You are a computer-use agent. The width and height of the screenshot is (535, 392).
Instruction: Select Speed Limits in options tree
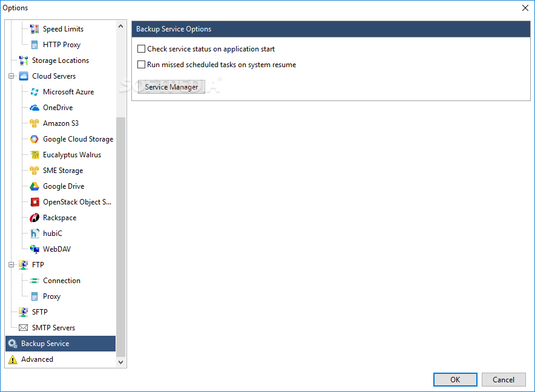(x=63, y=29)
